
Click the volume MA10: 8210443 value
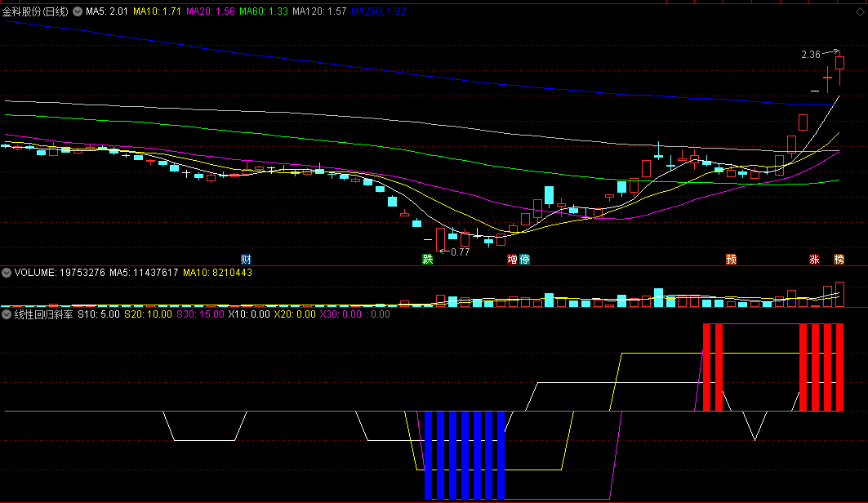(x=217, y=273)
